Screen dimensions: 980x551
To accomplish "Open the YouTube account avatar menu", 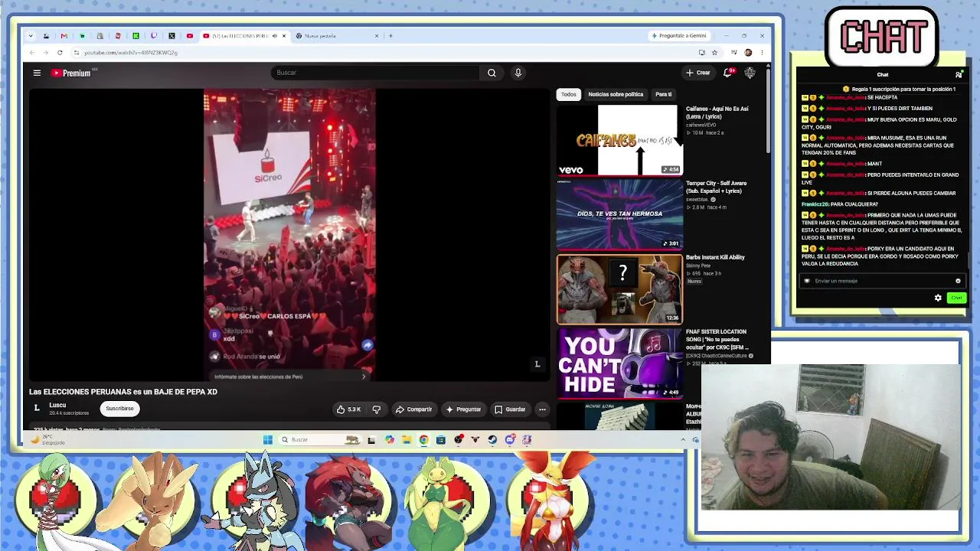I will tap(750, 73).
